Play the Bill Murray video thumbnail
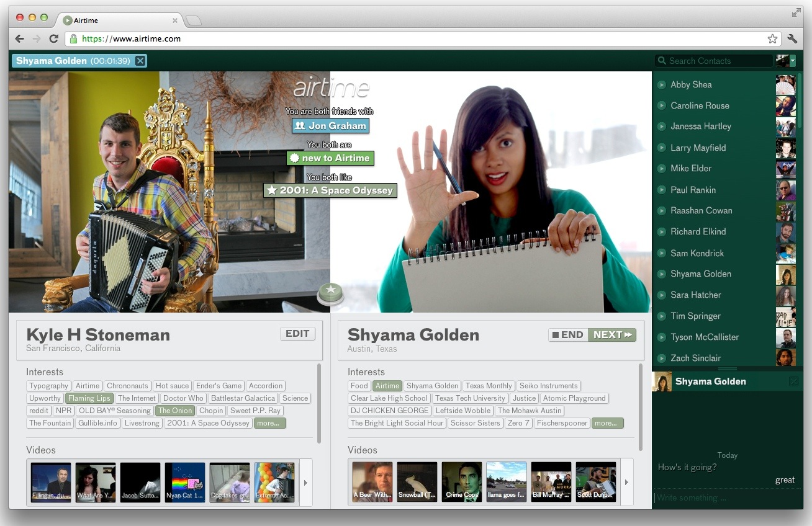Image resolution: width=812 pixels, height=526 pixels. (551, 481)
